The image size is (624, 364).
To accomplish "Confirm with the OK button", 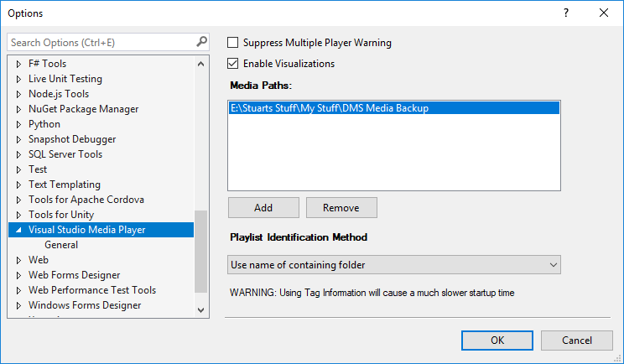I will [x=497, y=341].
